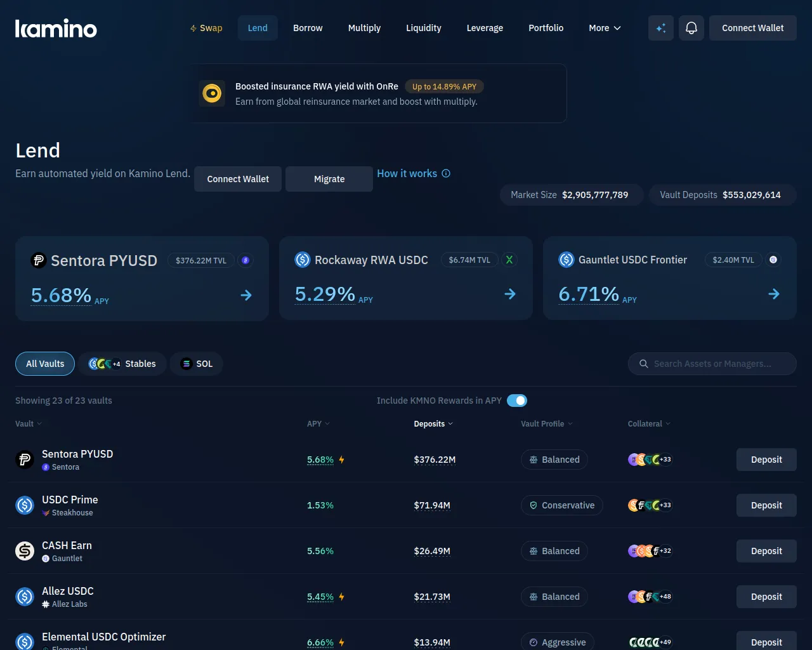The height and width of the screenshot is (650, 812).
Task: Click the Gauntlet manager badge on Frontier card
Action: tap(773, 260)
